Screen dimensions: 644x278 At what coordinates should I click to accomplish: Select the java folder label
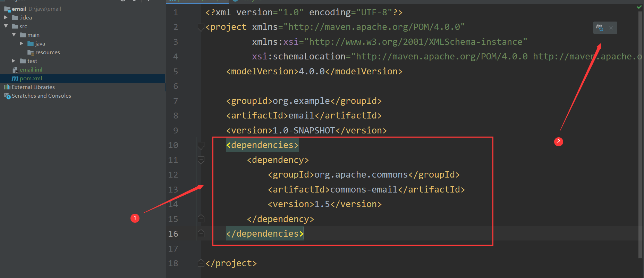40,44
